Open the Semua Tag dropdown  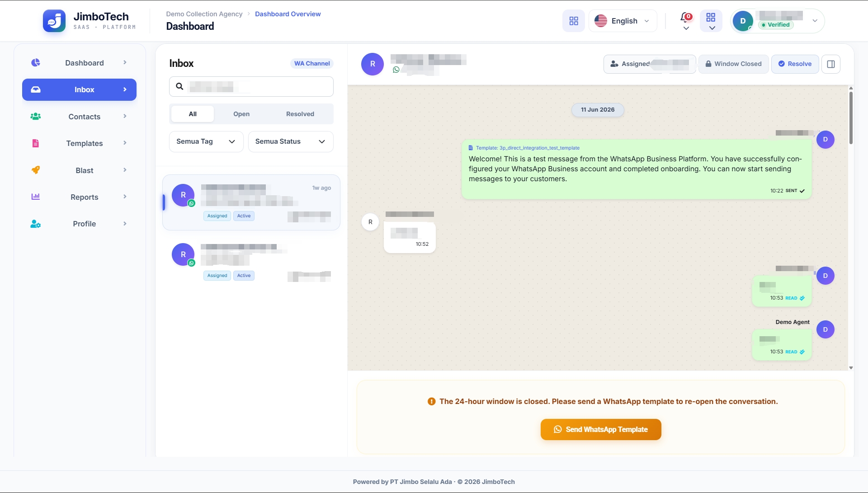point(206,141)
